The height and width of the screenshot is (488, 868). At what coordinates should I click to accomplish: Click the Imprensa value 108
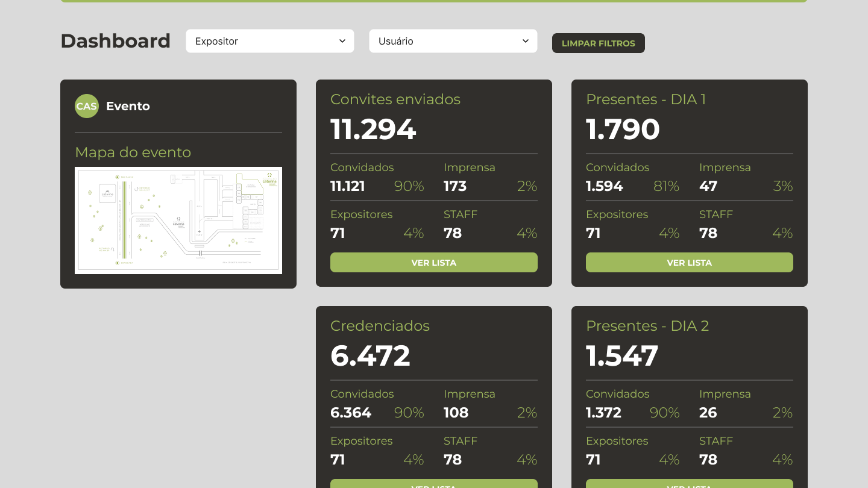pos(456,413)
